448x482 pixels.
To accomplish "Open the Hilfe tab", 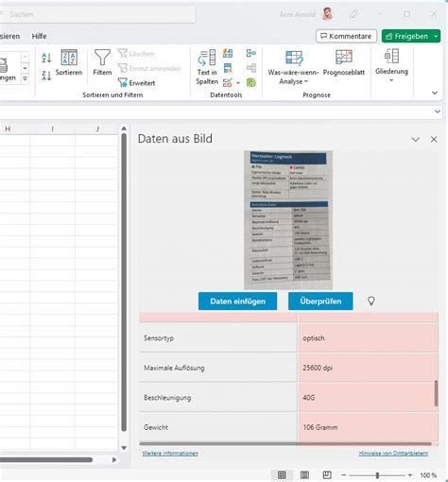I will click(x=39, y=36).
